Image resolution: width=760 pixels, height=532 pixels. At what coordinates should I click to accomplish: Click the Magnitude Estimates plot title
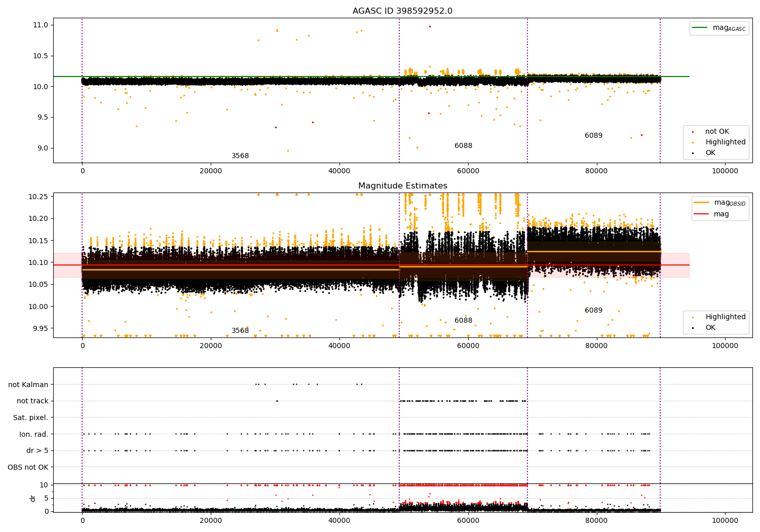tap(402, 186)
